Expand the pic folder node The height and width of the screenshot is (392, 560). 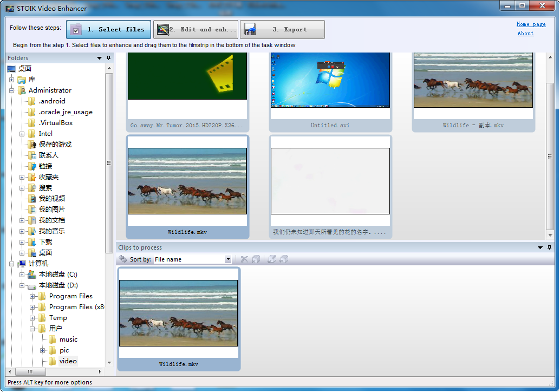[43, 350]
